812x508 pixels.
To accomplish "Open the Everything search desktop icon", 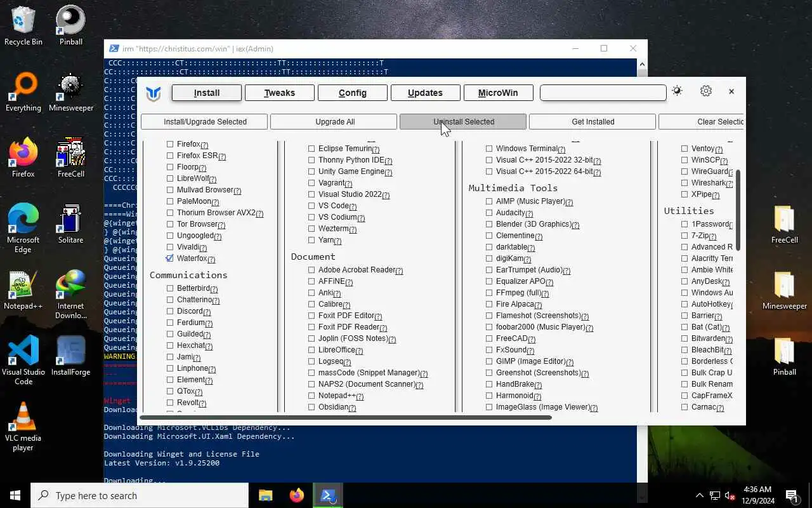I will click(x=23, y=92).
